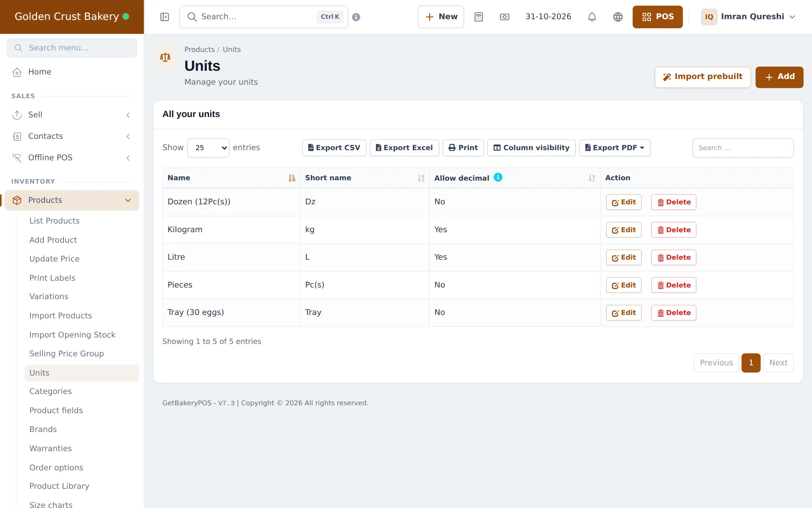The height and width of the screenshot is (508, 812).
Task: Edit the Tray (30 eggs) unit
Action: coord(624,313)
